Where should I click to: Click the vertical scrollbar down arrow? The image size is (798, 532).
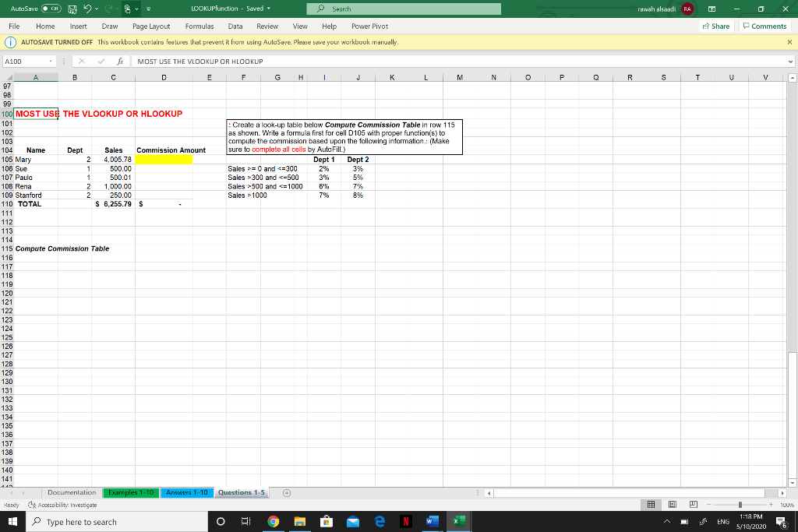(x=792, y=483)
